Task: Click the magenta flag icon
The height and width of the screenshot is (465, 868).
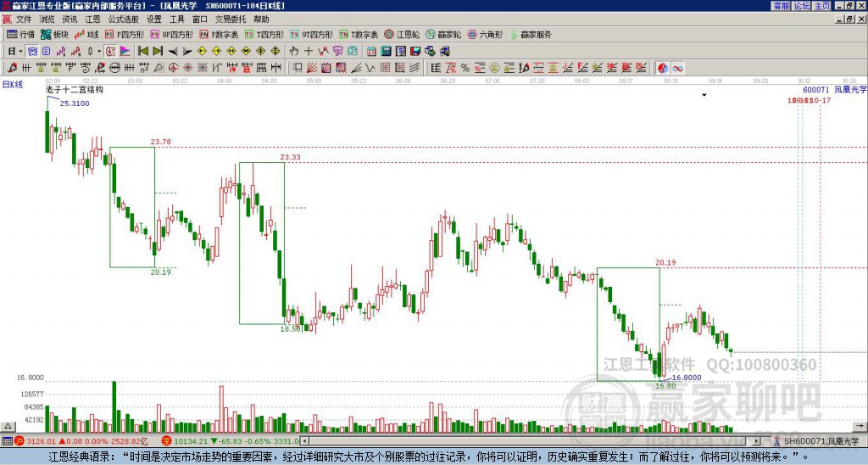Action: click(x=125, y=52)
